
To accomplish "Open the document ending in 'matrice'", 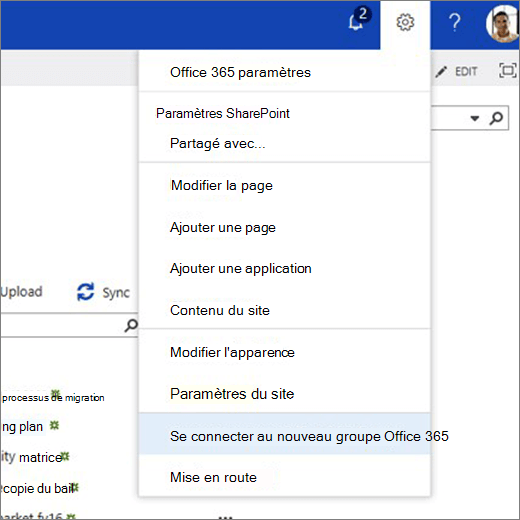I will pos(31,457).
